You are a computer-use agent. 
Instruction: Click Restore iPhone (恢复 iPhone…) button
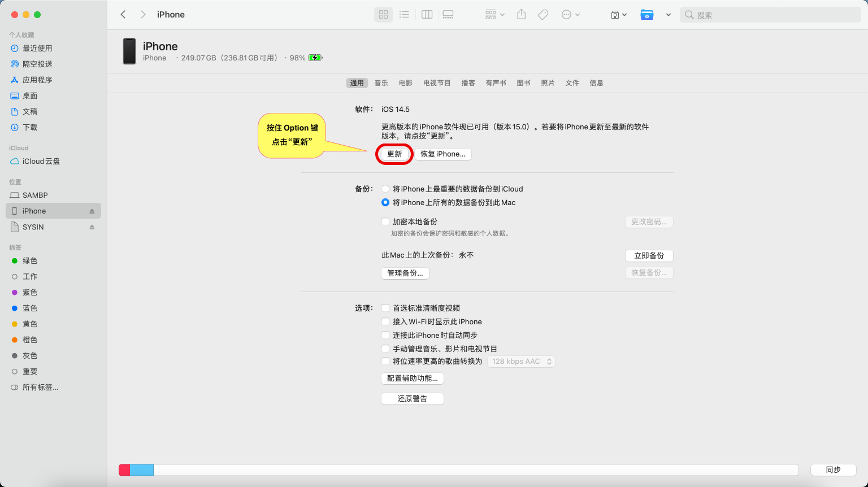pyautogui.click(x=443, y=154)
